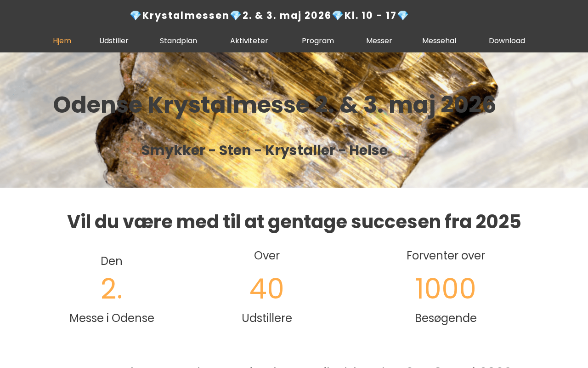
Task: Click the last diamond emoji in header
Action: pyautogui.click(x=403, y=16)
